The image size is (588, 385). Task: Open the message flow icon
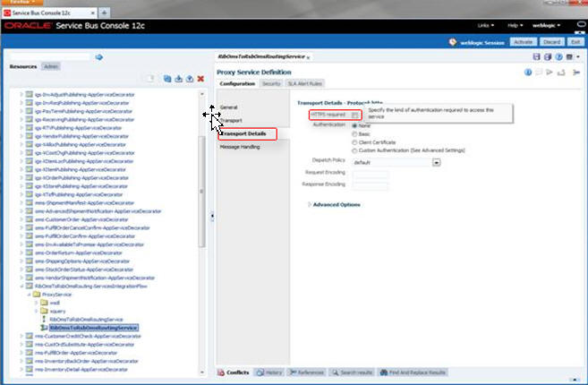pos(576,72)
